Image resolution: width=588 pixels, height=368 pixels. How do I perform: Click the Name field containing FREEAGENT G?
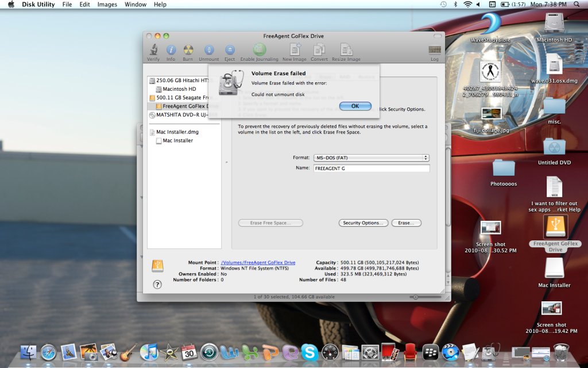click(372, 168)
